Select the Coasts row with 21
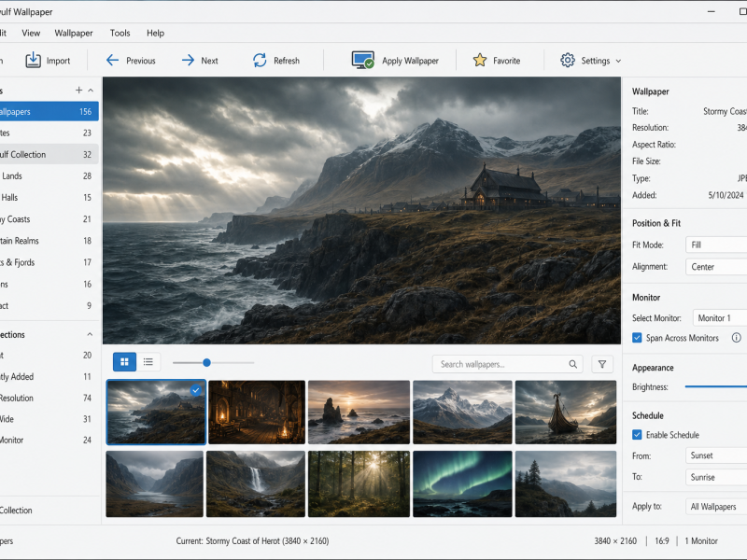Viewport: 747px width, 560px height. [x=49, y=219]
